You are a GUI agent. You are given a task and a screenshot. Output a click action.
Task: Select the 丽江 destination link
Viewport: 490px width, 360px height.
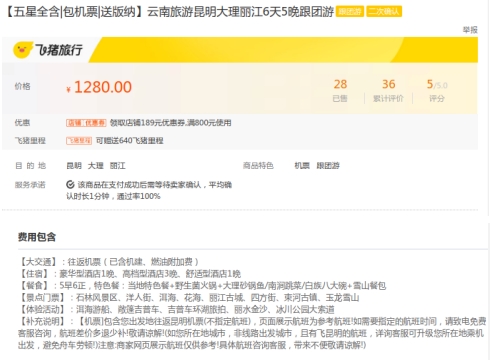coord(118,166)
